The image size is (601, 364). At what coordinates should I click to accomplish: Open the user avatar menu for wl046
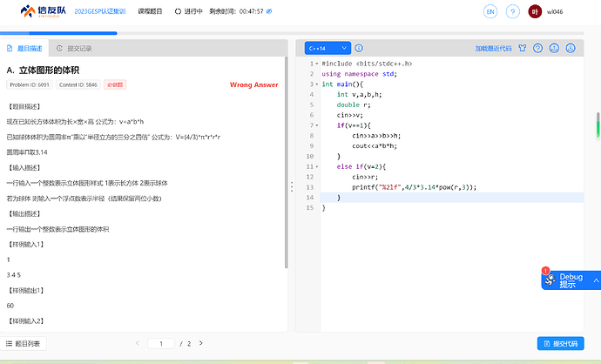[535, 11]
